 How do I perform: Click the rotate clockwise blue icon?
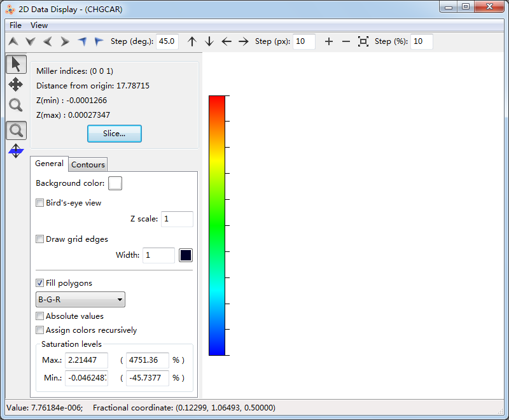pyautogui.click(x=99, y=41)
